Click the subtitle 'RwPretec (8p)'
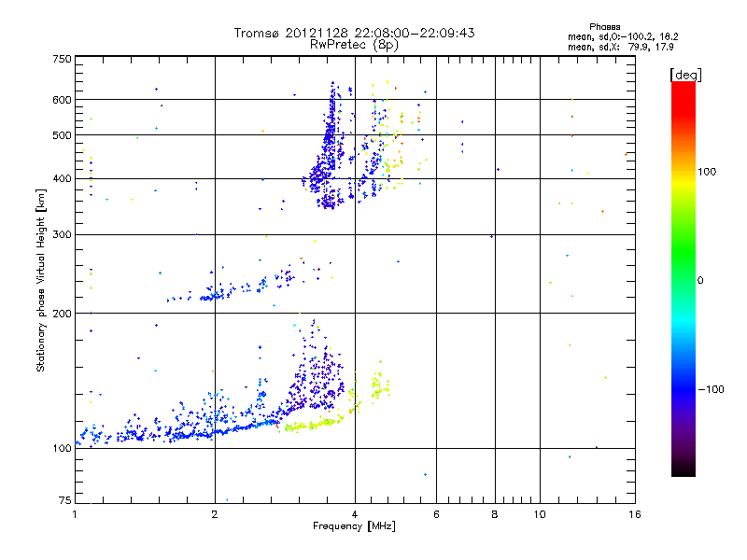This screenshot has height=560, width=747. point(354,45)
